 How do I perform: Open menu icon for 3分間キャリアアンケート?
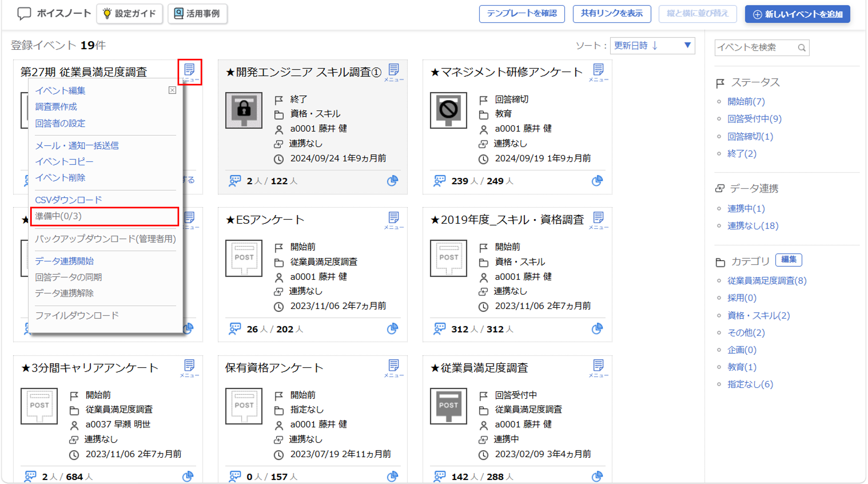(189, 368)
